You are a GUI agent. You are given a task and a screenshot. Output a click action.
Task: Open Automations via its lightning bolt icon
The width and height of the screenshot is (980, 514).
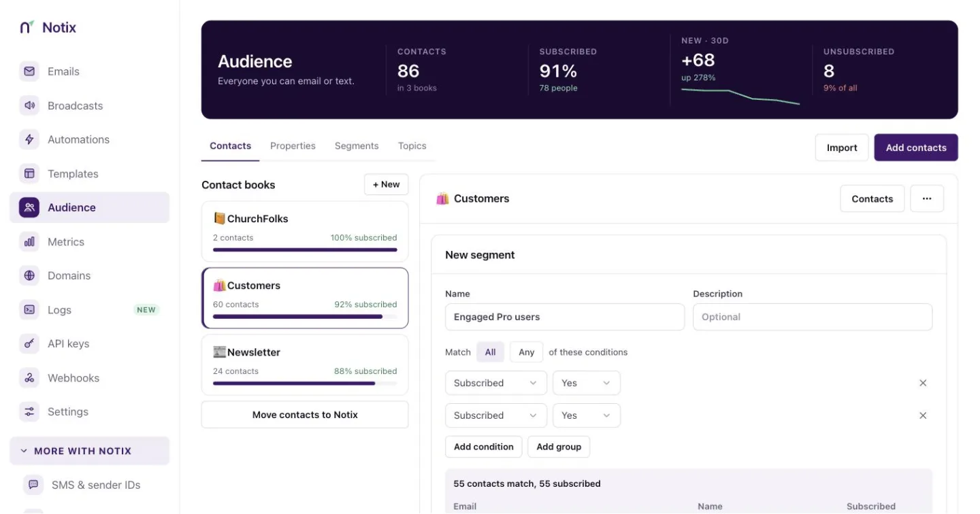[29, 139]
